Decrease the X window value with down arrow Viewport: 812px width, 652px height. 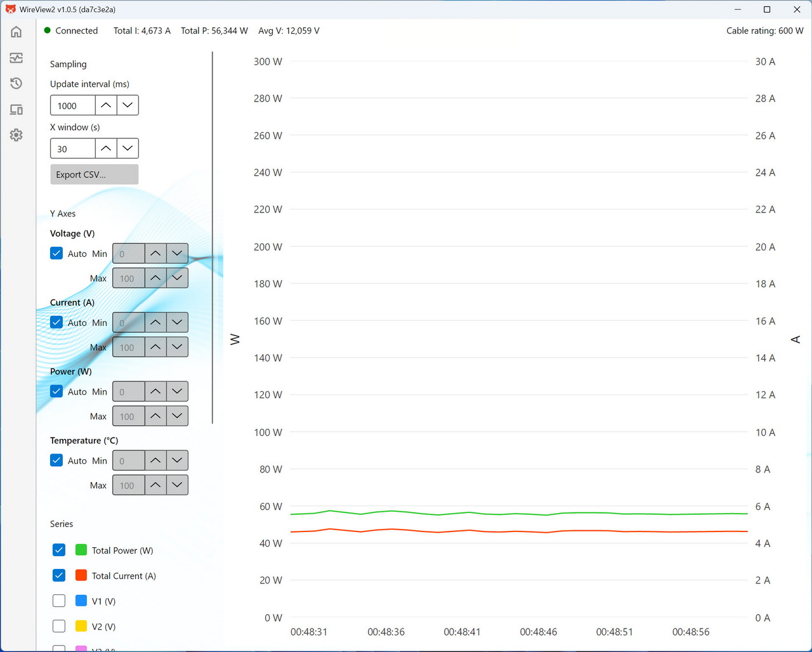tap(128, 148)
